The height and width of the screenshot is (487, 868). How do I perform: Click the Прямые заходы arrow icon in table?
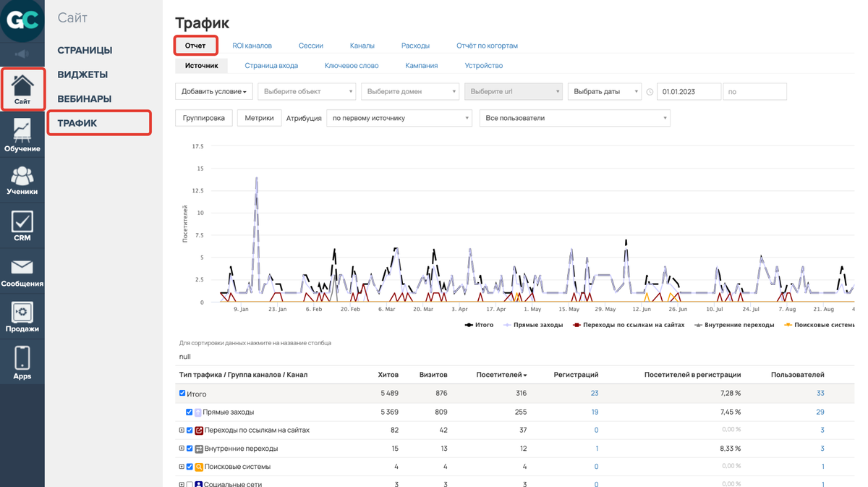(x=197, y=412)
